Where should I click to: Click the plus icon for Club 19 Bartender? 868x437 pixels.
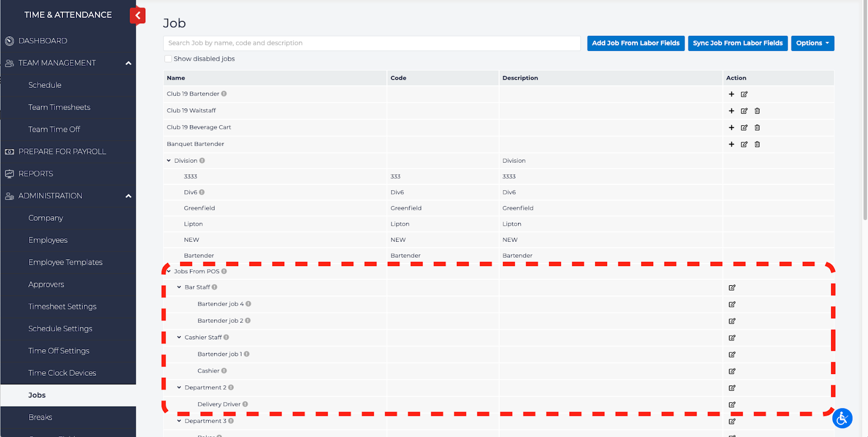(731, 94)
